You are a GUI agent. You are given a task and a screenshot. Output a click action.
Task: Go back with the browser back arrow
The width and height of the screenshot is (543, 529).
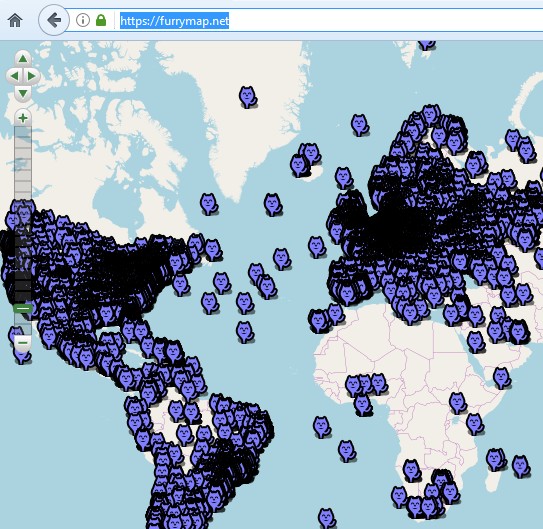pos(54,20)
